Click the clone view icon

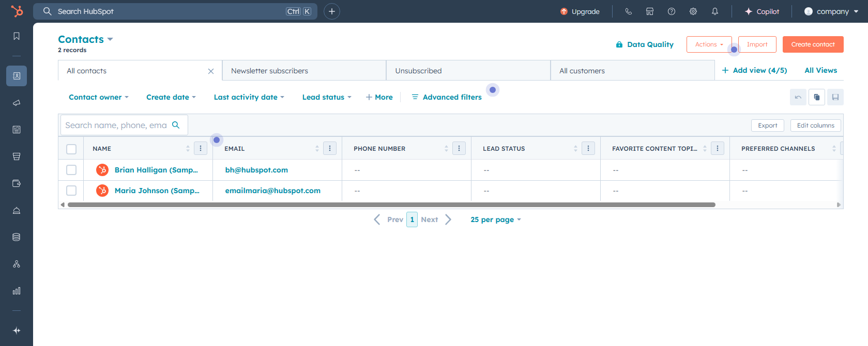(x=817, y=97)
